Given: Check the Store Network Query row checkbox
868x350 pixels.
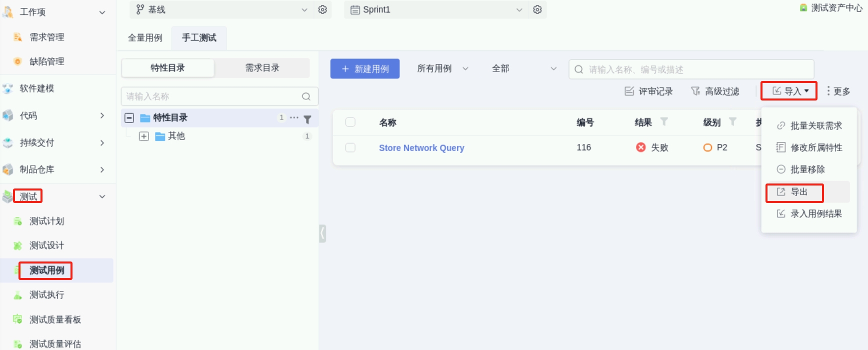Looking at the screenshot, I should [x=350, y=147].
